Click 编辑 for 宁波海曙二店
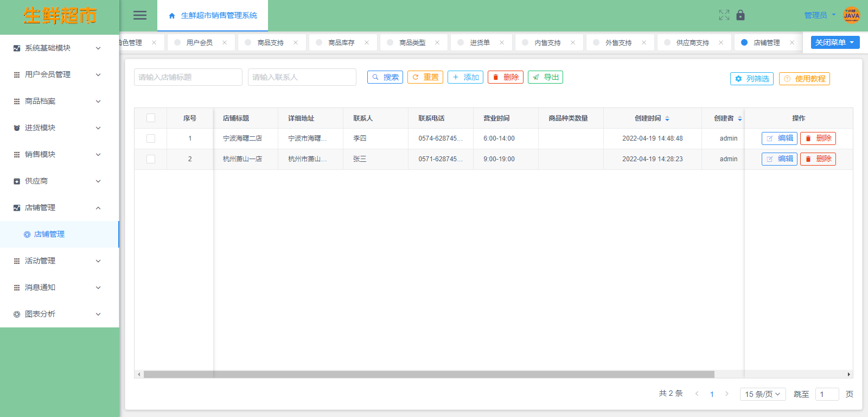 pos(779,138)
